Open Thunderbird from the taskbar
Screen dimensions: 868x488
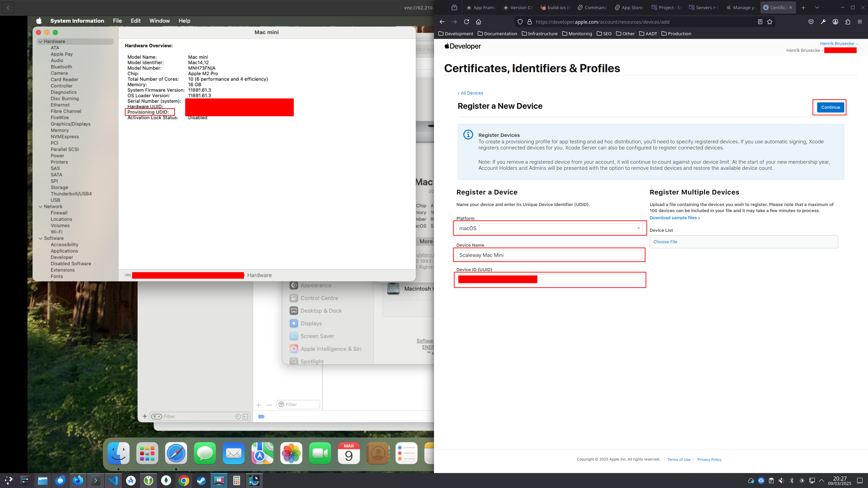(60, 480)
